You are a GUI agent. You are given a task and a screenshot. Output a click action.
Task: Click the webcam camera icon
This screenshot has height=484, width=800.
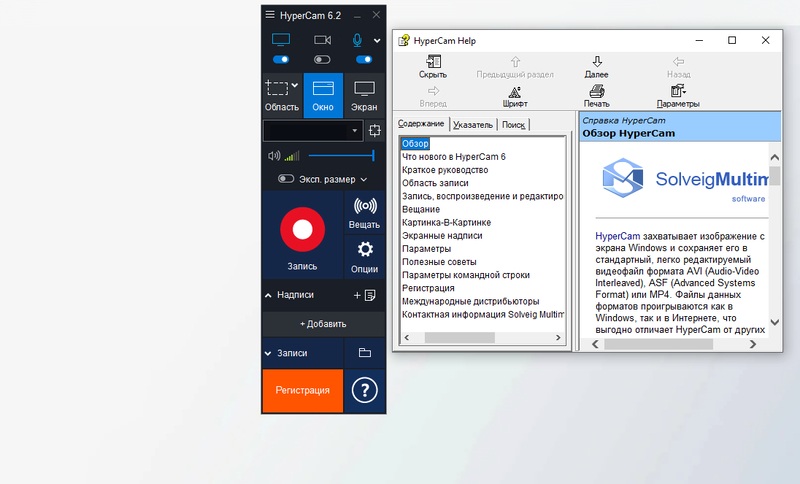point(322,40)
